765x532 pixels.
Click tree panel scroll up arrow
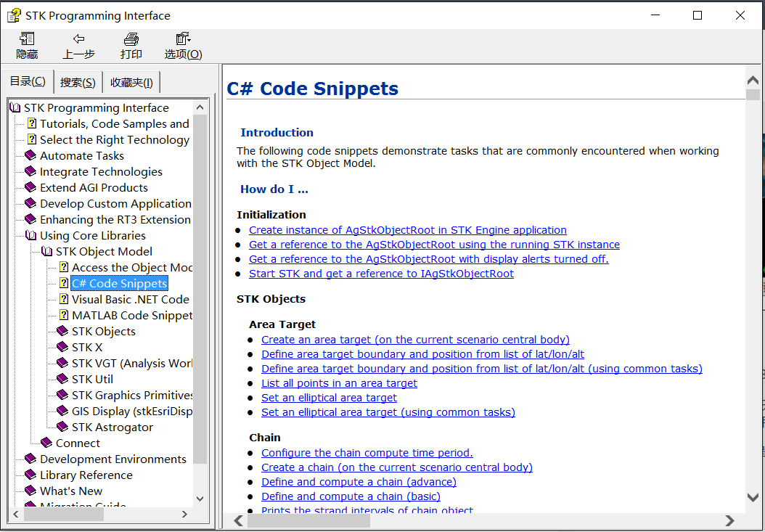coord(200,108)
